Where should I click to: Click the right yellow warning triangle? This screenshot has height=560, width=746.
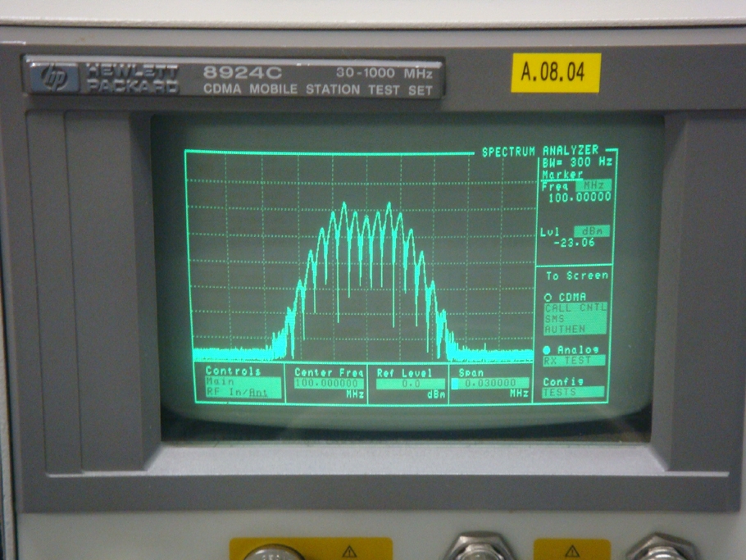[x=572, y=552]
